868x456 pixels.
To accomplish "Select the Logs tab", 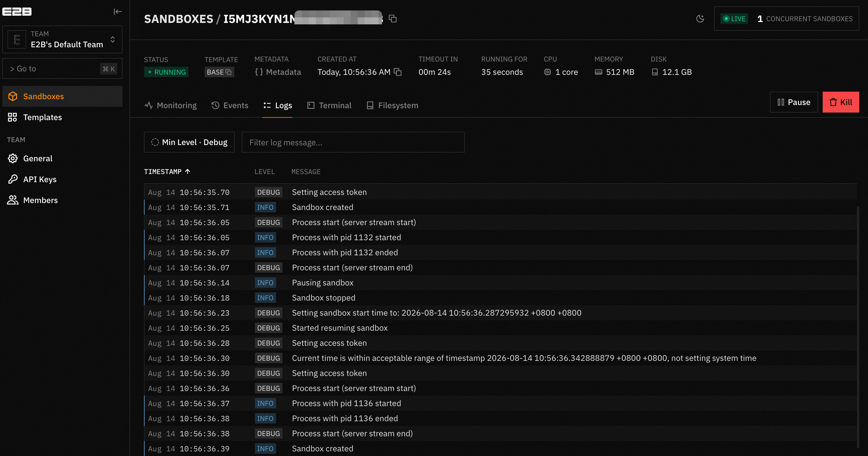I will pos(277,105).
